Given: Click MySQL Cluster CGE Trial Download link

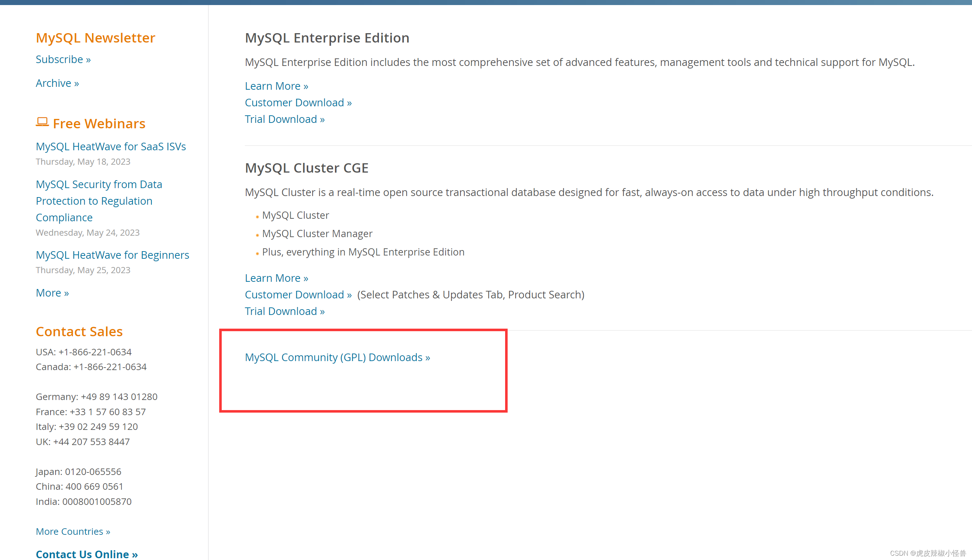Looking at the screenshot, I should pos(285,311).
